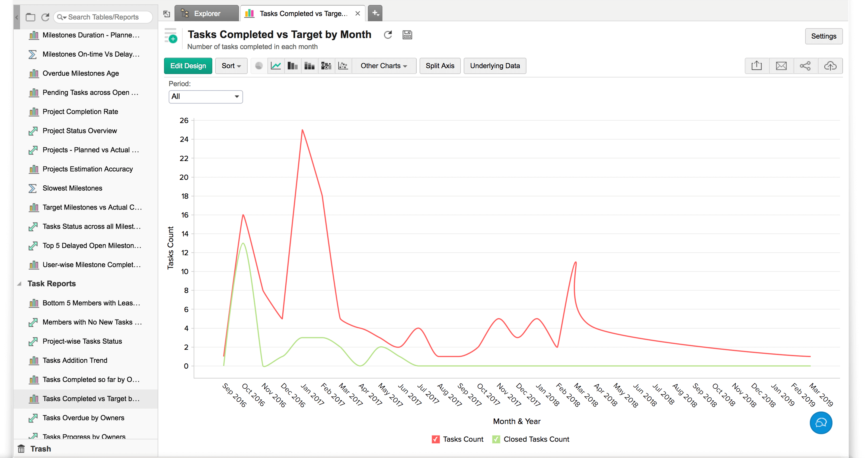Open the Settings button
The height and width of the screenshot is (458, 868).
pos(823,36)
